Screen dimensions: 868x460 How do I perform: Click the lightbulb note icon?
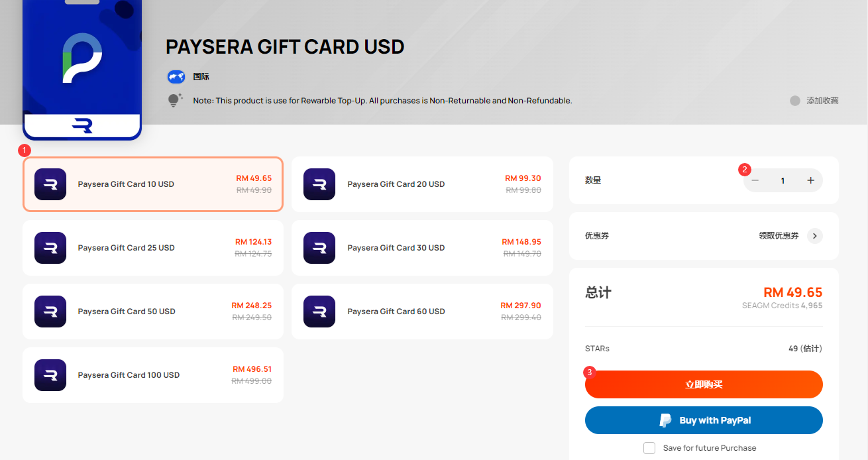click(175, 101)
